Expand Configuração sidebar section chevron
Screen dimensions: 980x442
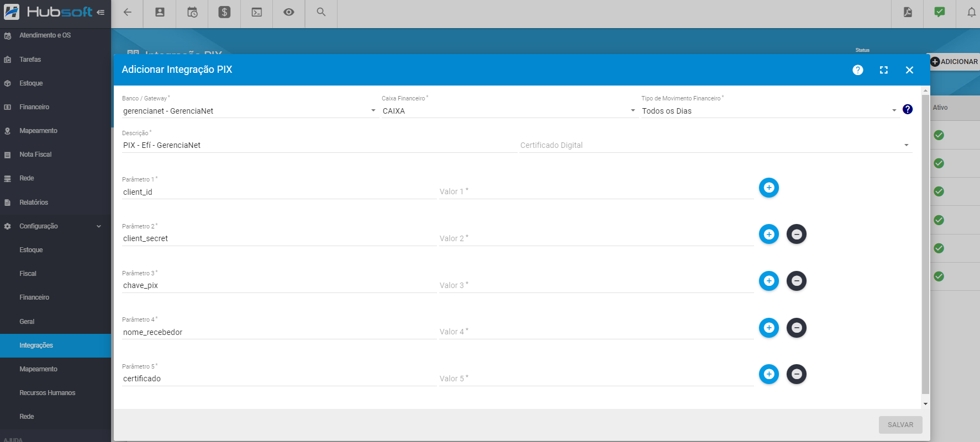99,226
